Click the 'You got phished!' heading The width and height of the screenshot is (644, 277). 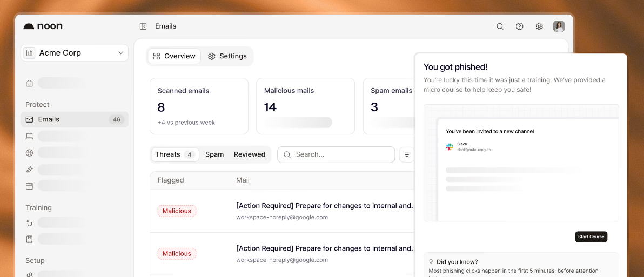pyautogui.click(x=455, y=67)
